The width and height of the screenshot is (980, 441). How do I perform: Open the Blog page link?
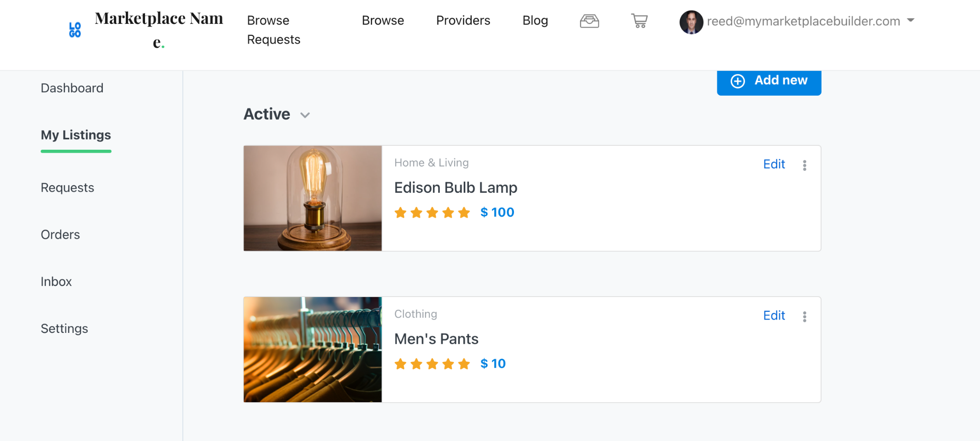click(535, 21)
